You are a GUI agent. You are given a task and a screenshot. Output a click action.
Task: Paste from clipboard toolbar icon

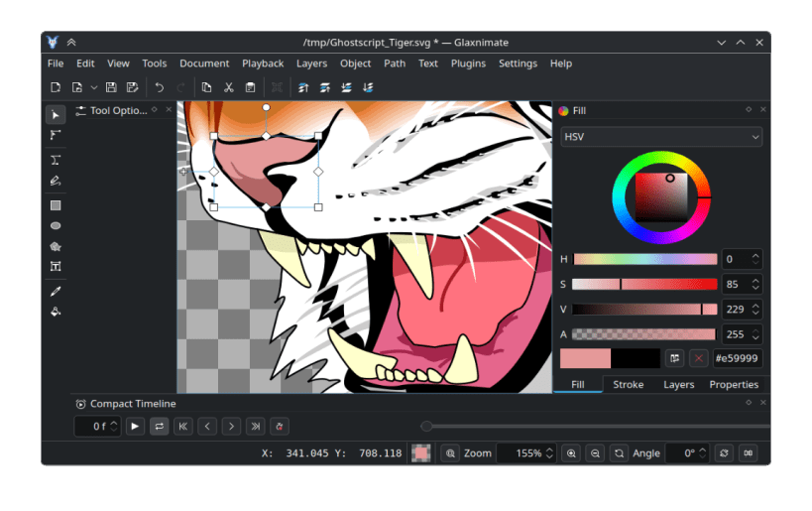point(250,87)
